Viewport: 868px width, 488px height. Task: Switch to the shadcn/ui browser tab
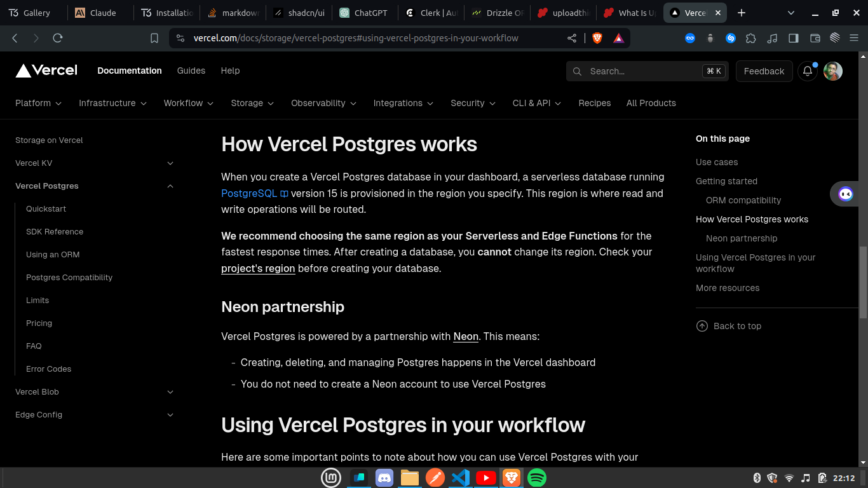pyautogui.click(x=299, y=13)
